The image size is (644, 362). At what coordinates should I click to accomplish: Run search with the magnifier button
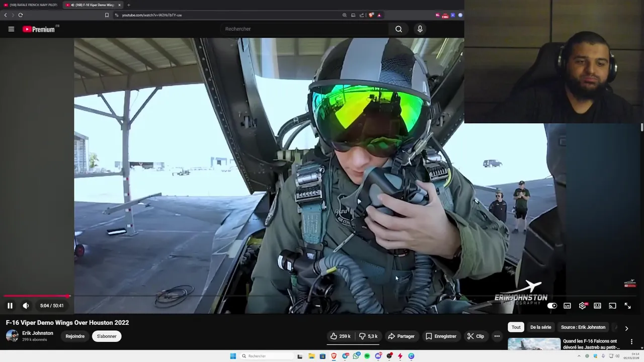(398, 29)
